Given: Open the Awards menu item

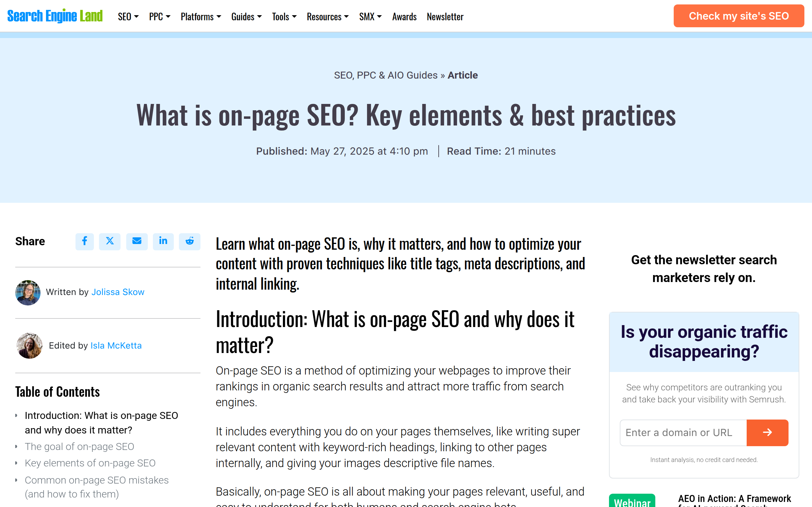Looking at the screenshot, I should 404,17.
